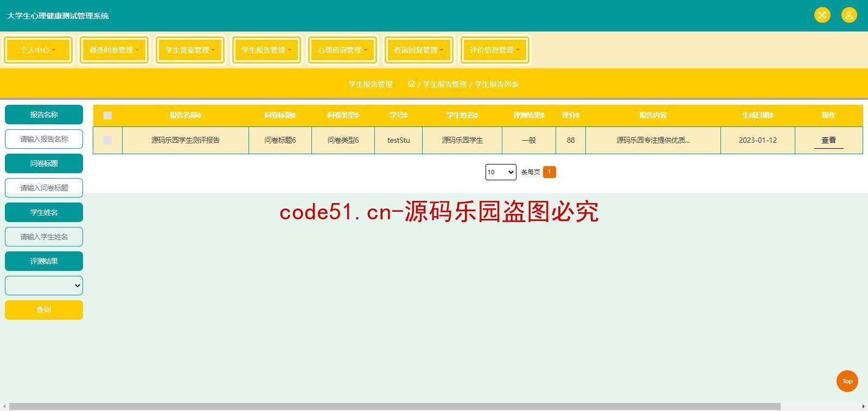Sort table by 生成日期 column
868x411 pixels.
758,115
